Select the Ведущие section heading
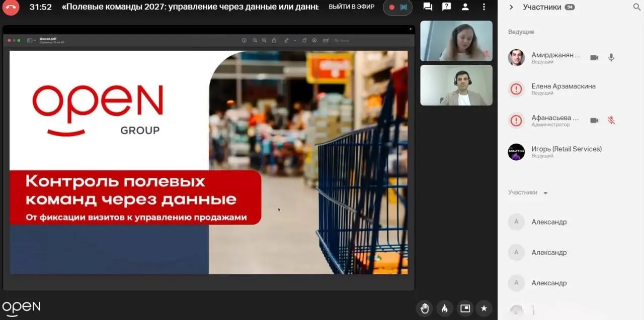644x320 pixels. (x=521, y=32)
